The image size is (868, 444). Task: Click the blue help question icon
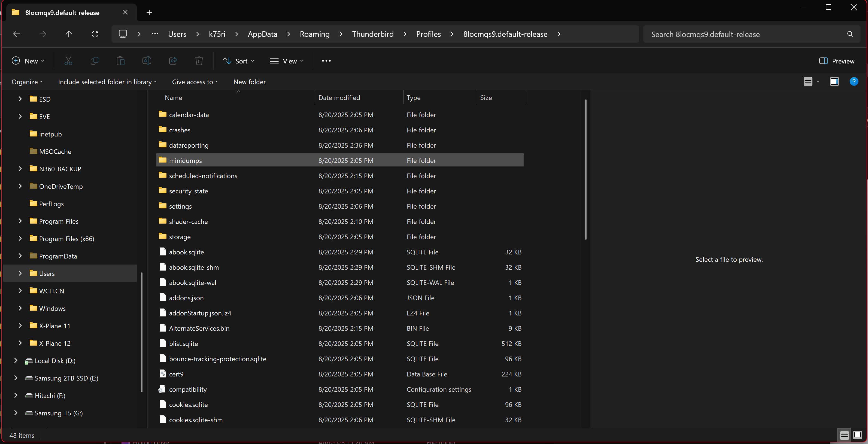[x=854, y=81]
